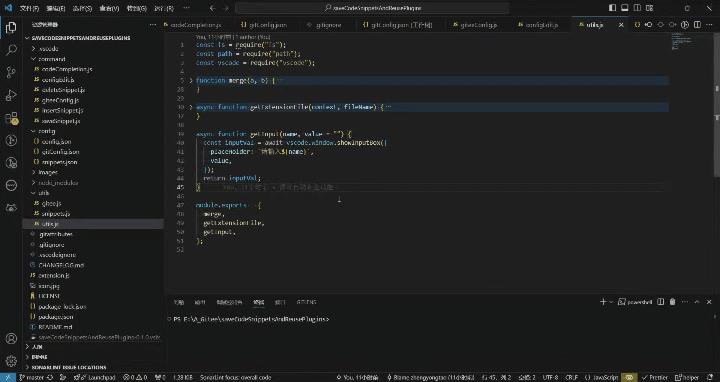The width and height of the screenshot is (720, 382).
Task: Open the Explorer view in activity bar
Action: click(x=11, y=27)
